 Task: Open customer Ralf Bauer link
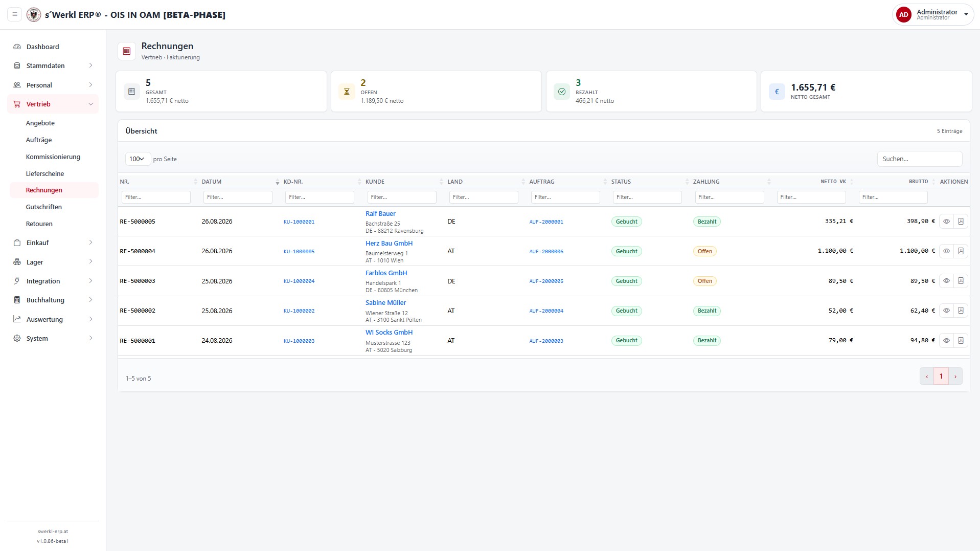[x=380, y=213]
